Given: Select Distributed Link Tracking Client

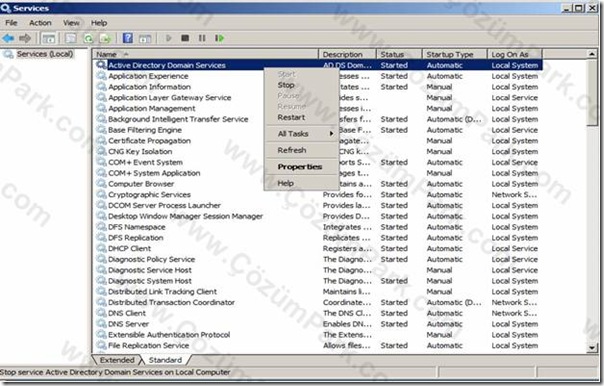Looking at the screenshot, I should coord(162,292).
